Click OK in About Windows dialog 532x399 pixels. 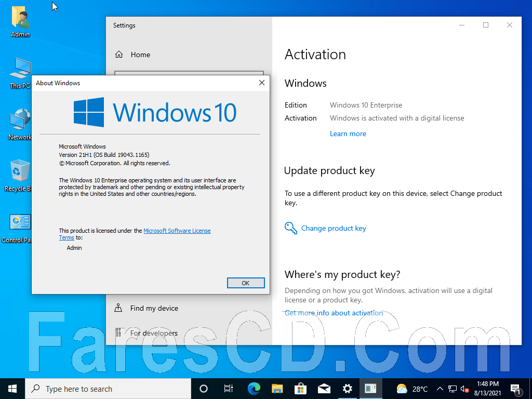coord(246,283)
